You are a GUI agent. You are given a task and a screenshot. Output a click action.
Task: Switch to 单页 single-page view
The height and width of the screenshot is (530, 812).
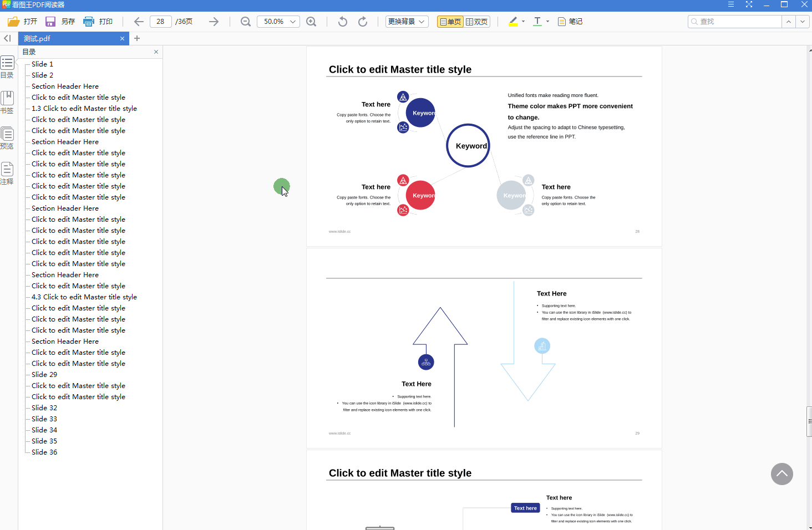coord(450,22)
